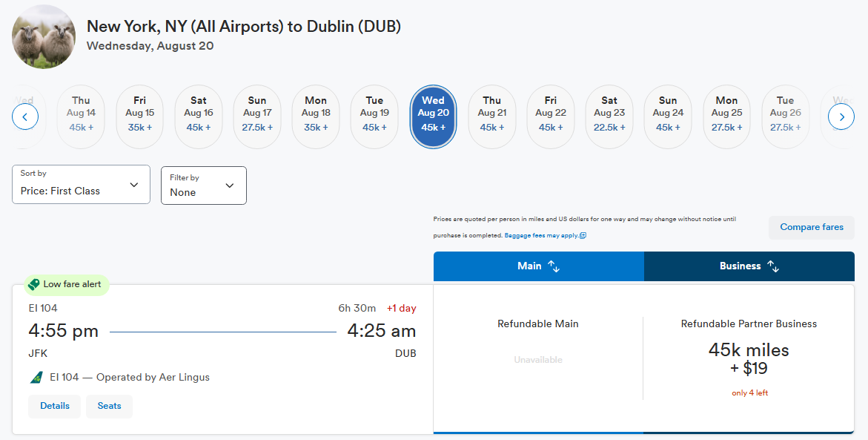This screenshot has height=440, width=868.
Task: Click the external link icon after Baggage fees
Action: pos(583,235)
